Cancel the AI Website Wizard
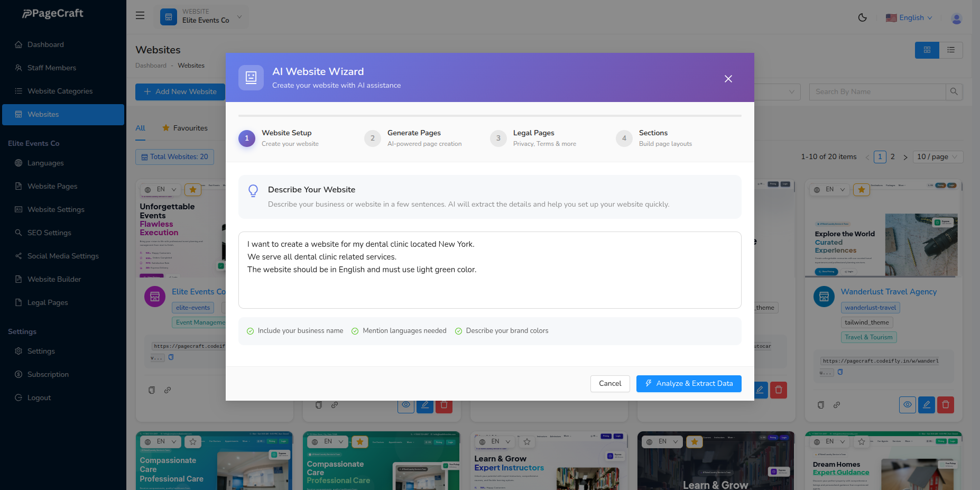 (x=610, y=383)
